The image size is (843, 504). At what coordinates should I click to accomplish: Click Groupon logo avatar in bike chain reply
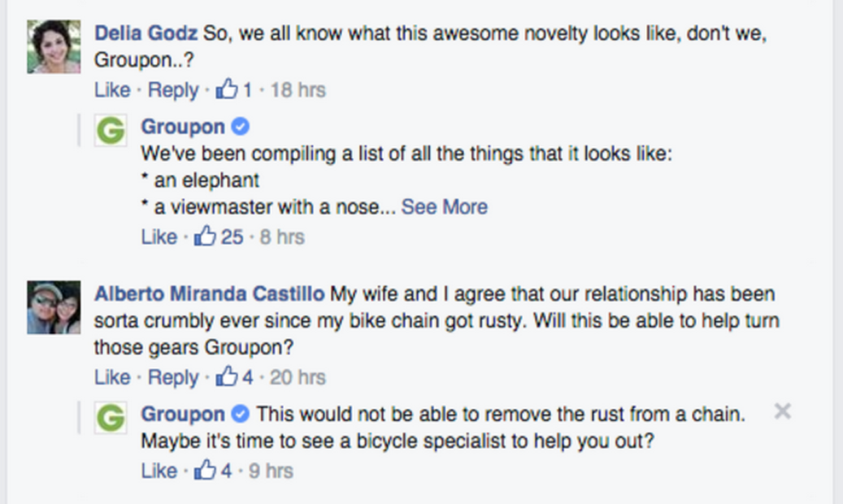click(x=110, y=418)
